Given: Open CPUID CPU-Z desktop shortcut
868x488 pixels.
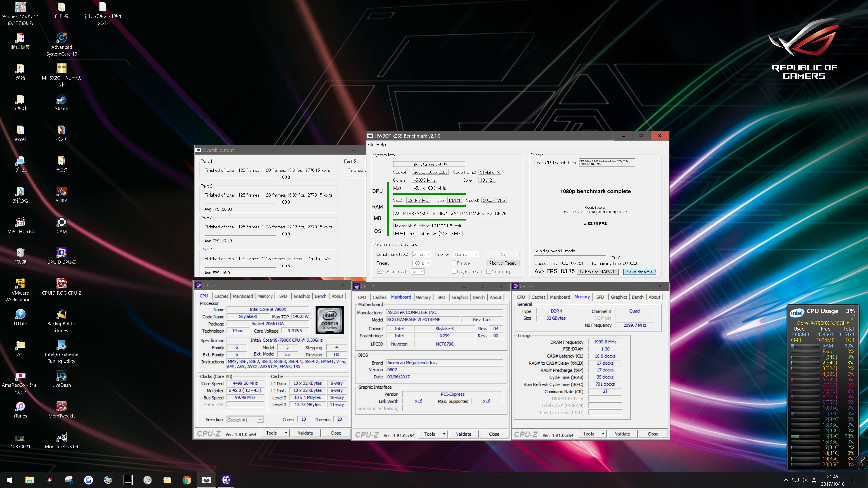Looking at the screenshot, I should pos(61,256).
